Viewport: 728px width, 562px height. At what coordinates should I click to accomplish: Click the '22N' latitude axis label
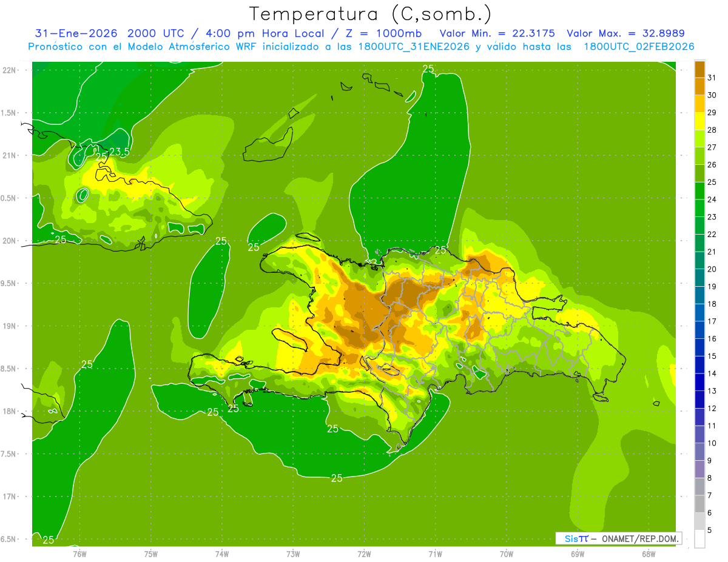click(x=9, y=70)
